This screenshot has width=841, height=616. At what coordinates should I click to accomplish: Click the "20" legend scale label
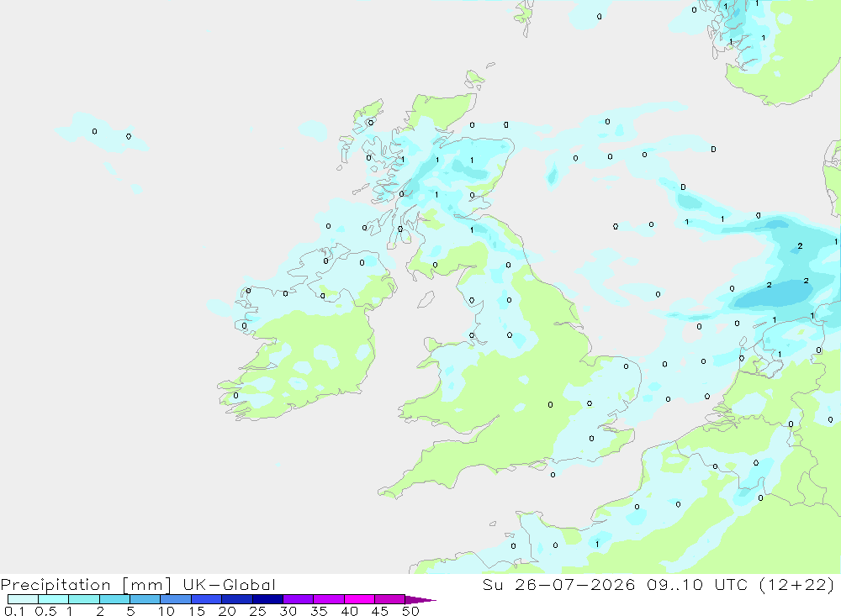click(227, 611)
